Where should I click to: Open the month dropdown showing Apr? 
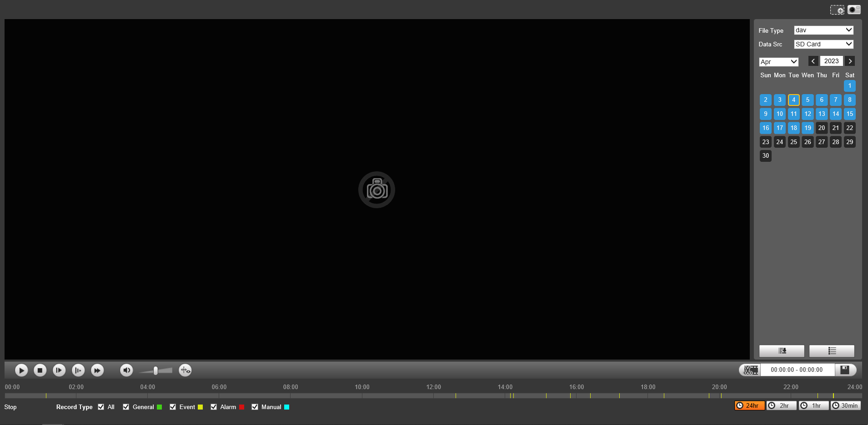coord(779,62)
